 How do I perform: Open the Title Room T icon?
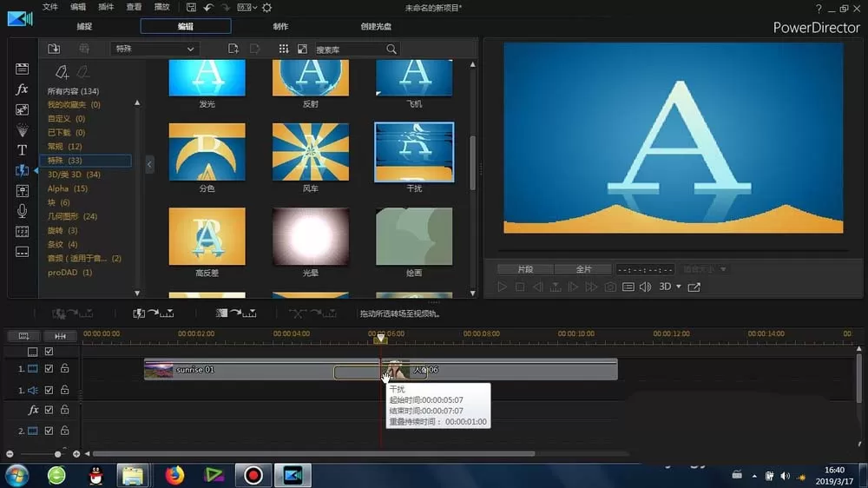tap(22, 150)
